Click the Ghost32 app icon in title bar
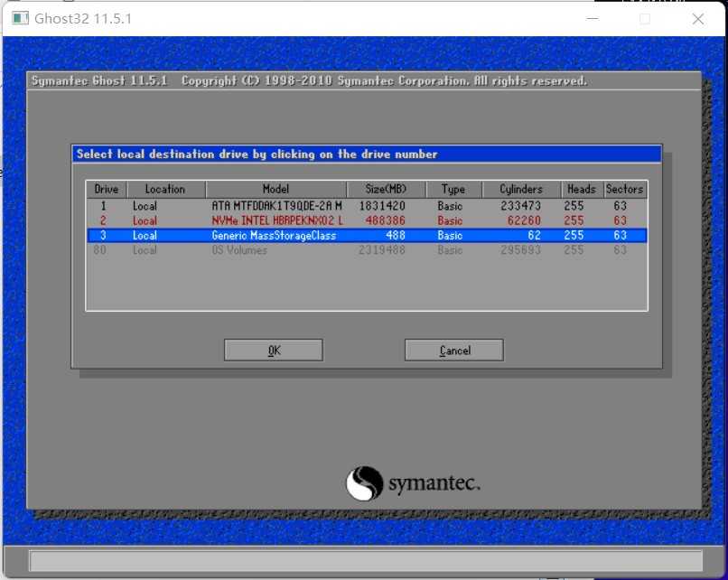728x580 pixels. 20,19
